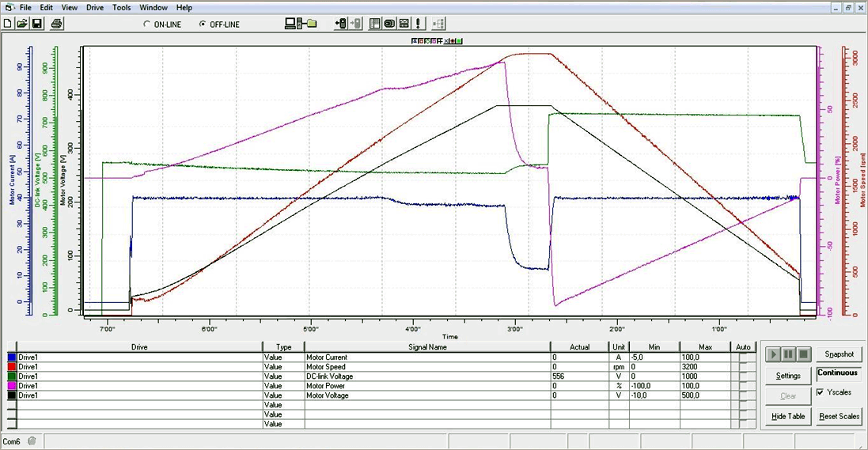This screenshot has height=450, width=868.
Task: Click the greyed Clear button
Action: (x=788, y=395)
